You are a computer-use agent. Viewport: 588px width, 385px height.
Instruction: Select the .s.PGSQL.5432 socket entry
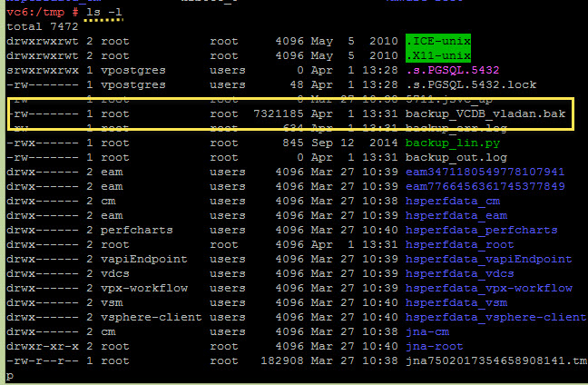[453, 70]
